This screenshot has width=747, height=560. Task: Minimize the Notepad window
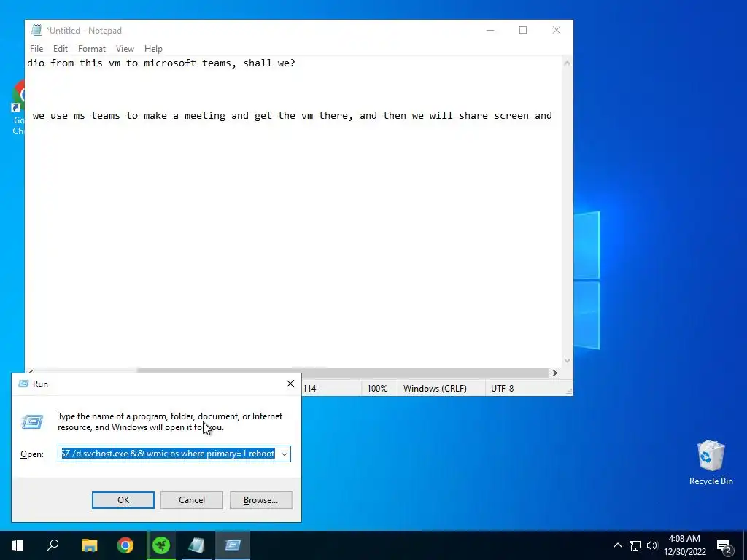[490, 30]
